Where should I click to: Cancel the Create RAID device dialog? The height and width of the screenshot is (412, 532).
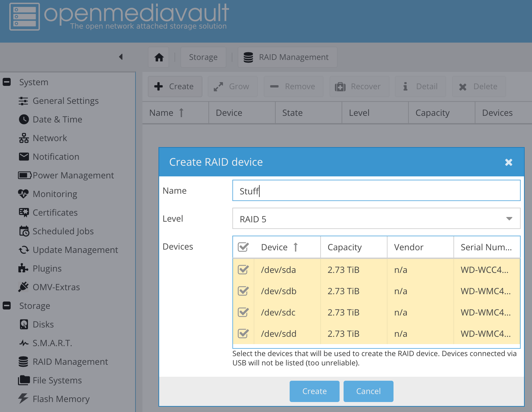click(368, 391)
